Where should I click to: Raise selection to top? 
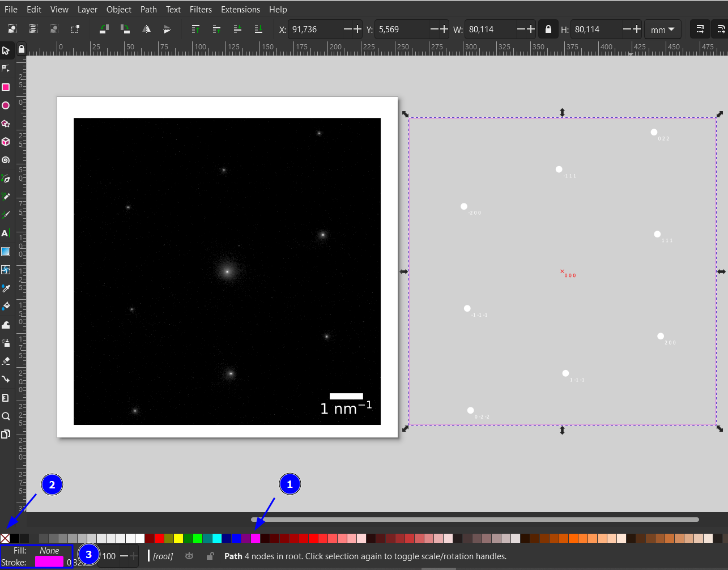pyautogui.click(x=196, y=29)
